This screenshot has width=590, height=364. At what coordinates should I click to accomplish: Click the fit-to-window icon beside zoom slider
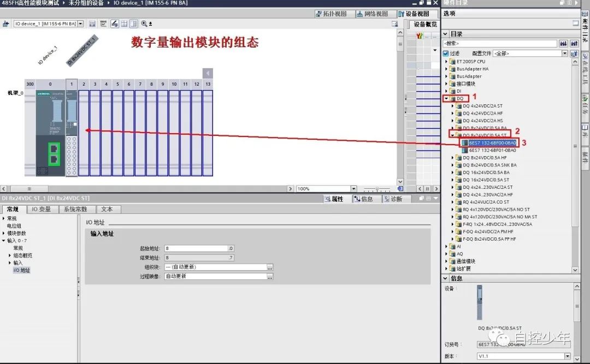(400, 188)
